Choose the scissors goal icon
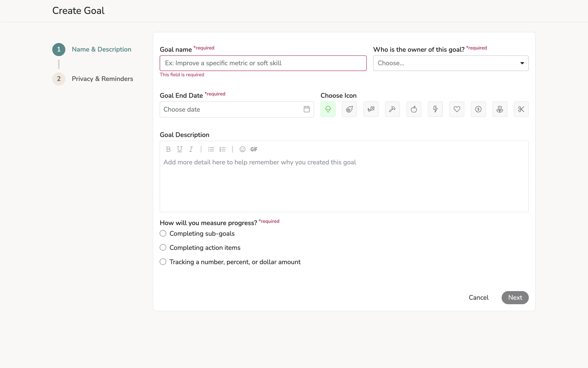This screenshot has height=368, width=588. pyautogui.click(x=521, y=109)
